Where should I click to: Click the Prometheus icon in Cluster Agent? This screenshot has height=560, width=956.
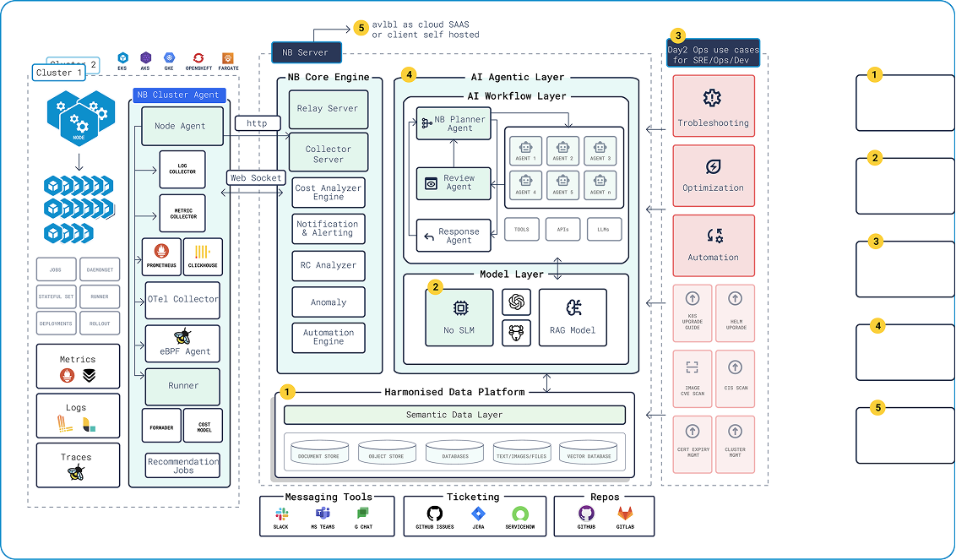(x=161, y=252)
